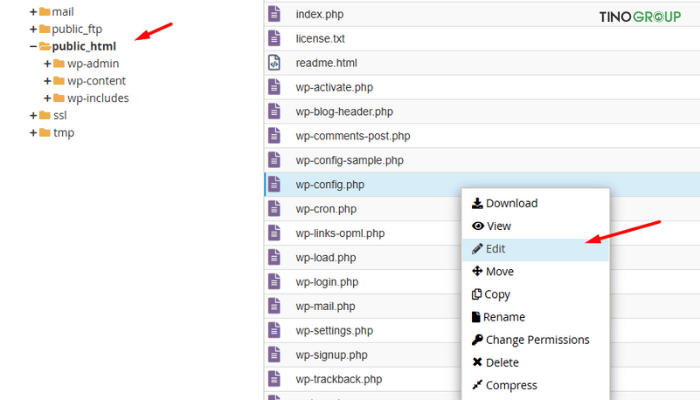Click the key icon for permissions
The width and height of the screenshot is (700, 400).
tap(477, 340)
